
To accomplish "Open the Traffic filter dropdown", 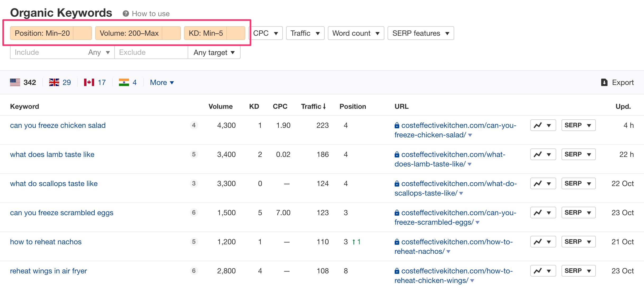I will (305, 33).
